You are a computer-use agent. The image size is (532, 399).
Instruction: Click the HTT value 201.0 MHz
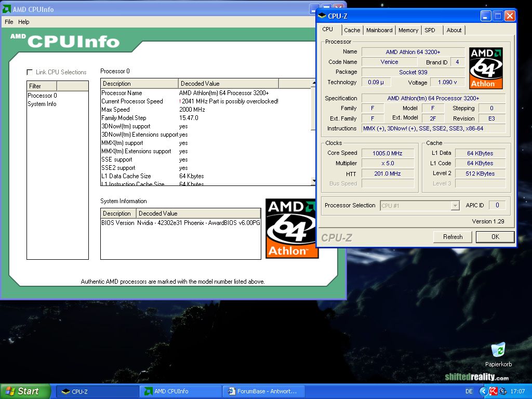pos(388,174)
